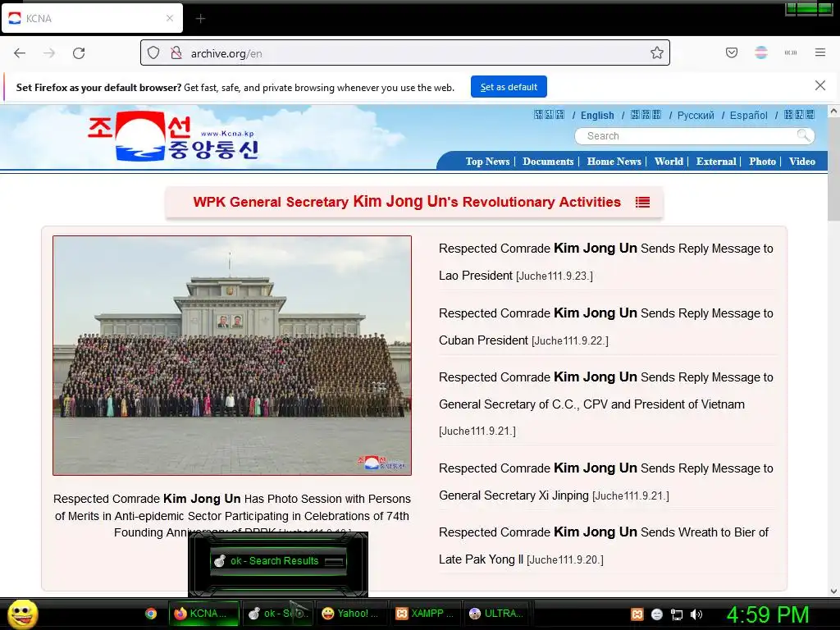Open the Photo menu
Screen dimensions: 840x630
click(762, 162)
